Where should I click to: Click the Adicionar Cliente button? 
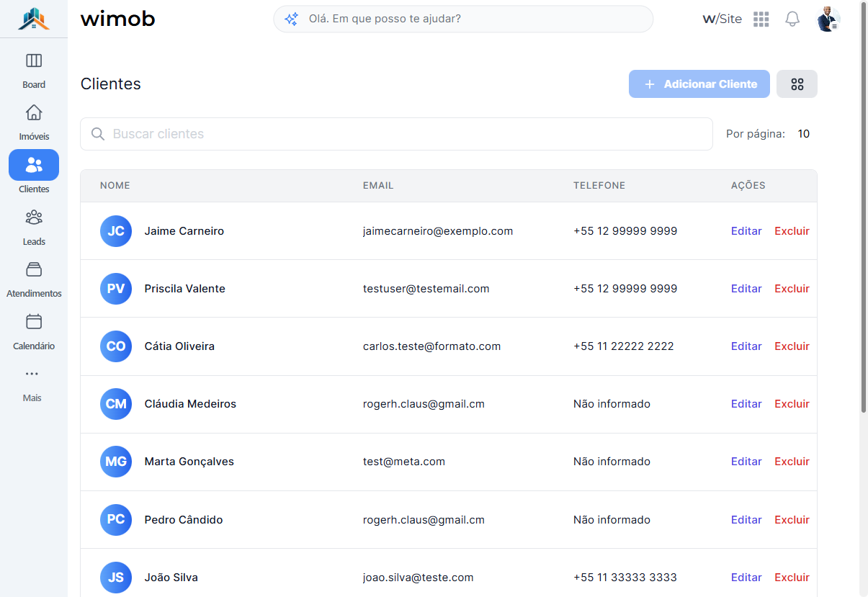point(699,84)
